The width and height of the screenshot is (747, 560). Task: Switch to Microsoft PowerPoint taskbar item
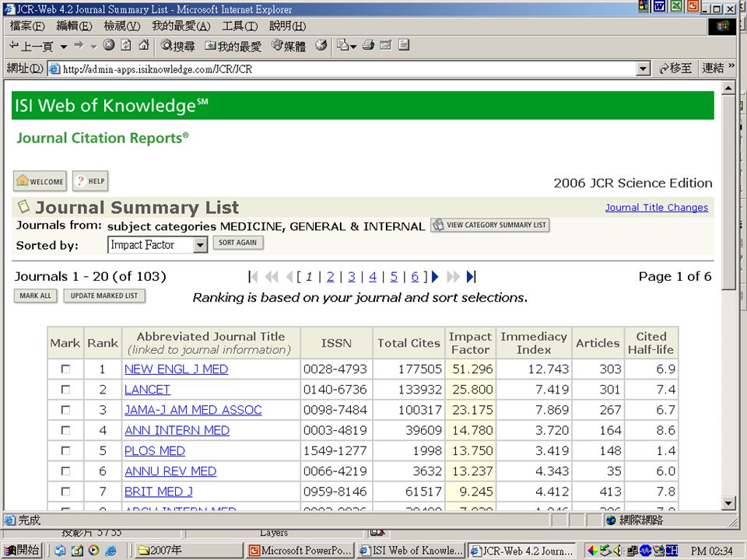pos(300,551)
